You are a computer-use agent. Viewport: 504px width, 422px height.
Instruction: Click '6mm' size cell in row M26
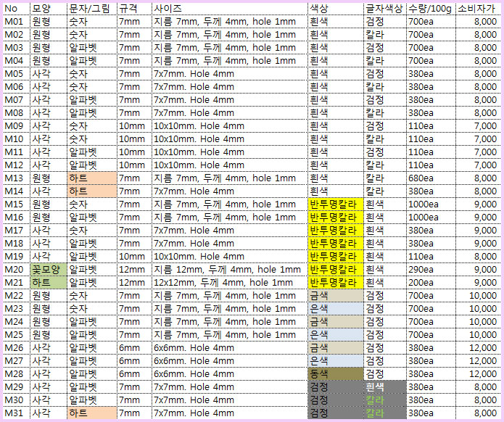[x=134, y=348]
